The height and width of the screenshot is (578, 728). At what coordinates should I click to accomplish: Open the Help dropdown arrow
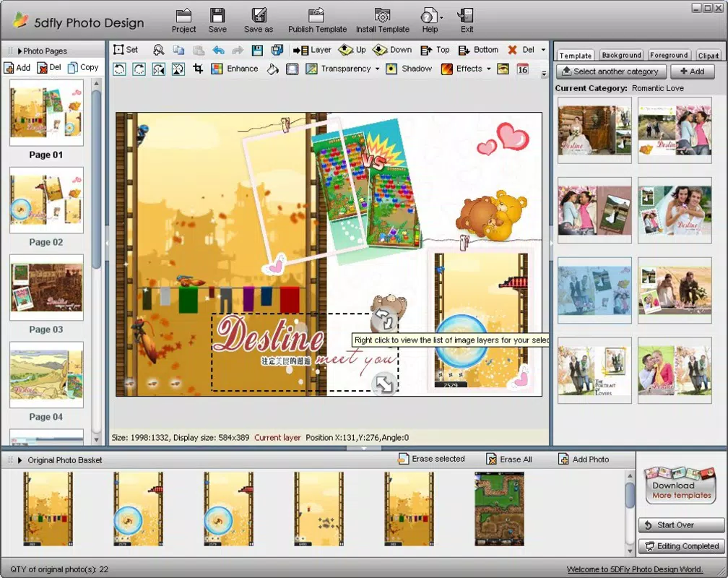(441, 17)
